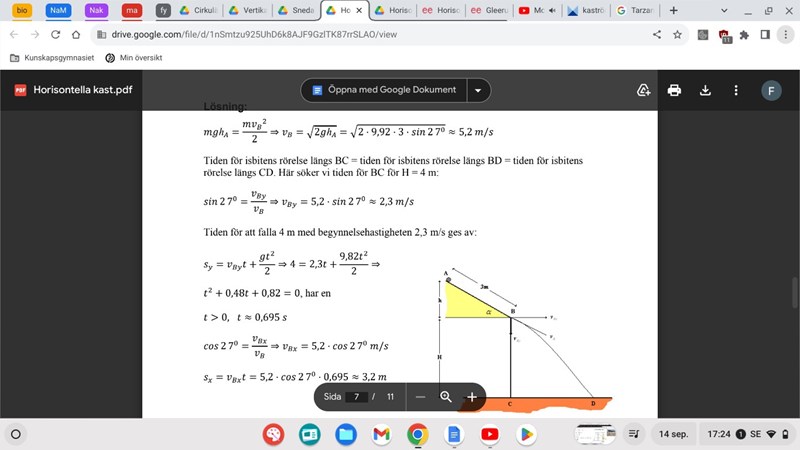Image resolution: width=800 pixels, height=450 pixels.
Task: Zoom out with the minus icon
Action: coord(421,397)
